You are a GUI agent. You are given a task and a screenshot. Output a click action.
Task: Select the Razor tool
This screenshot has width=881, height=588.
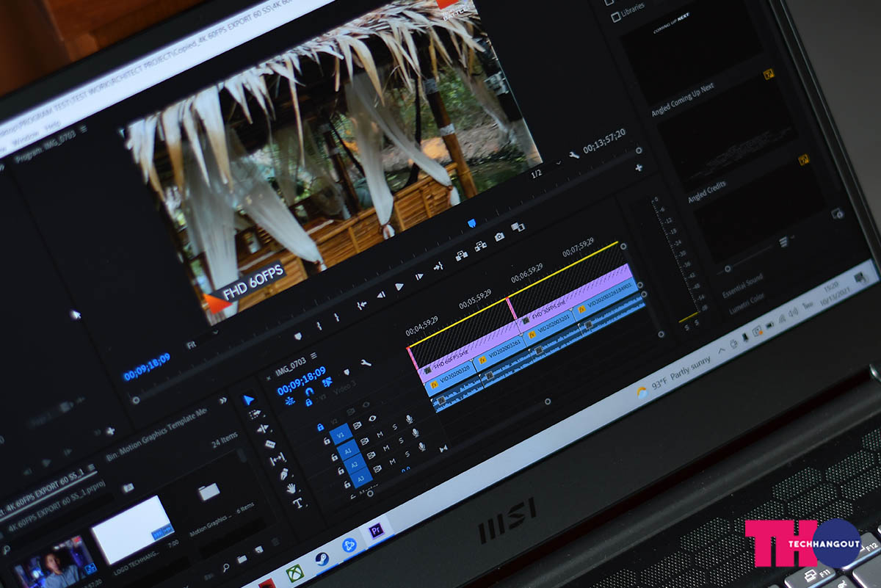[x=269, y=444]
